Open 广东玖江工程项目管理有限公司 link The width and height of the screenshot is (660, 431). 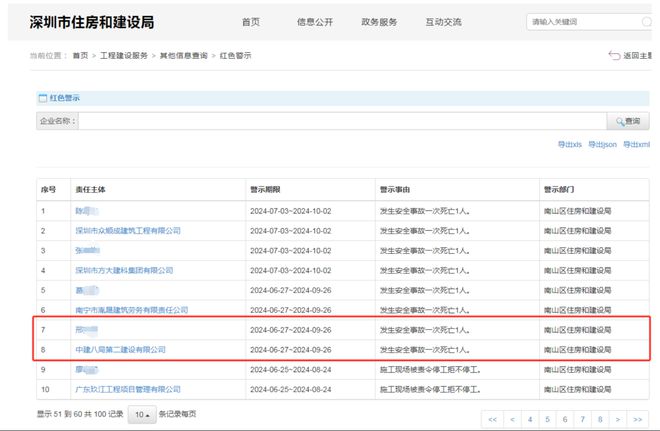click(128, 389)
